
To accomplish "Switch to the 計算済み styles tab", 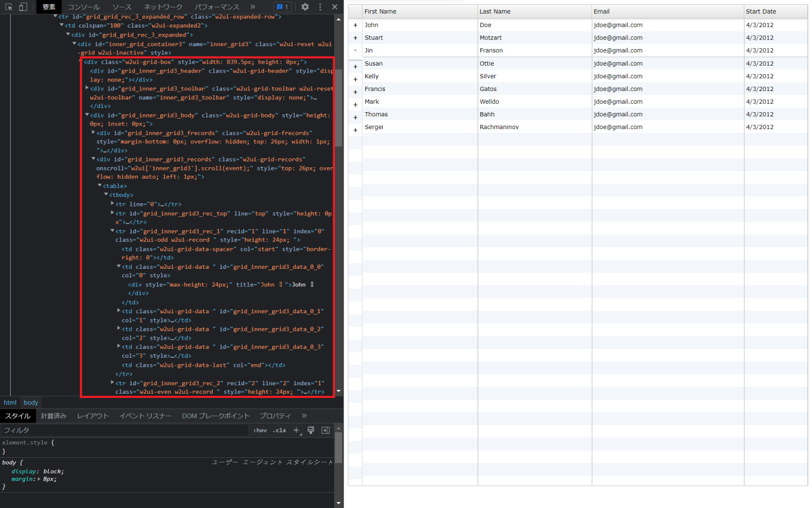I will [53, 416].
